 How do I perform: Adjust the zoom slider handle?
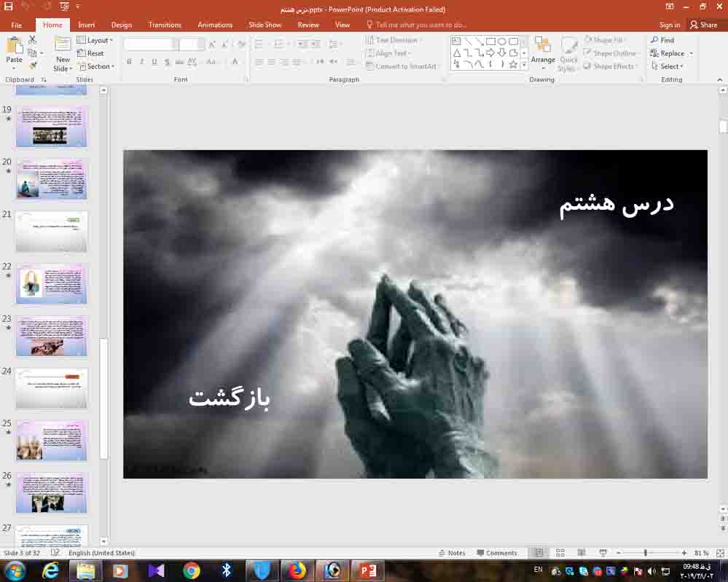click(646, 553)
